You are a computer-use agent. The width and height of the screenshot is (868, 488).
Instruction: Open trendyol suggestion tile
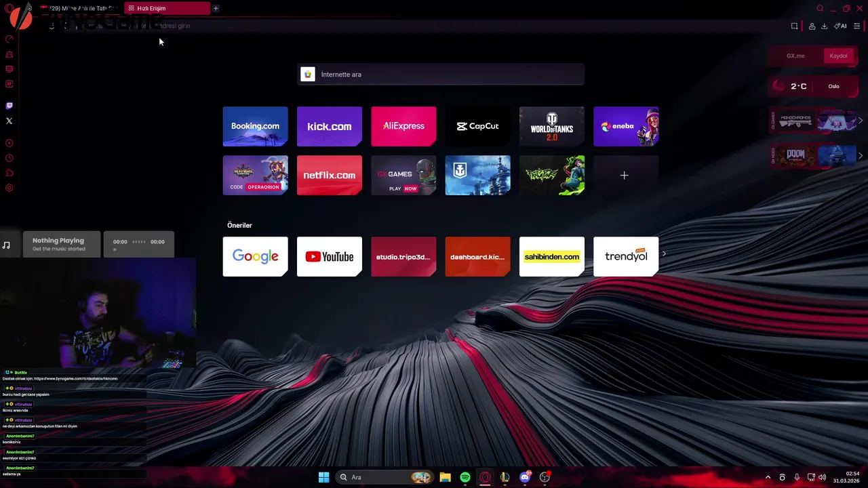(626, 256)
